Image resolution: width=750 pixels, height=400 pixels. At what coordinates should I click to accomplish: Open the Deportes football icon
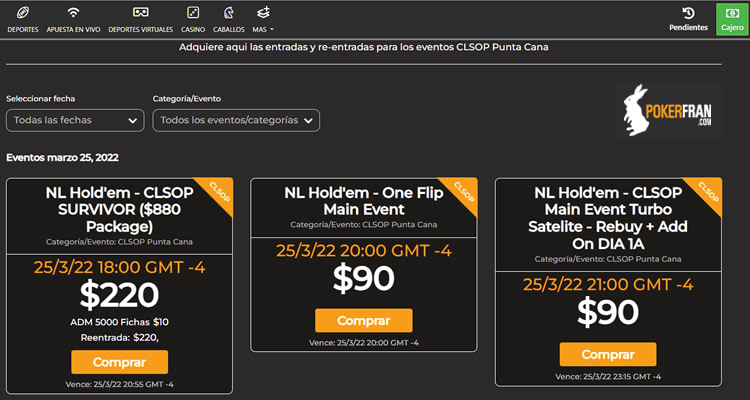click(x=23, y=12)
